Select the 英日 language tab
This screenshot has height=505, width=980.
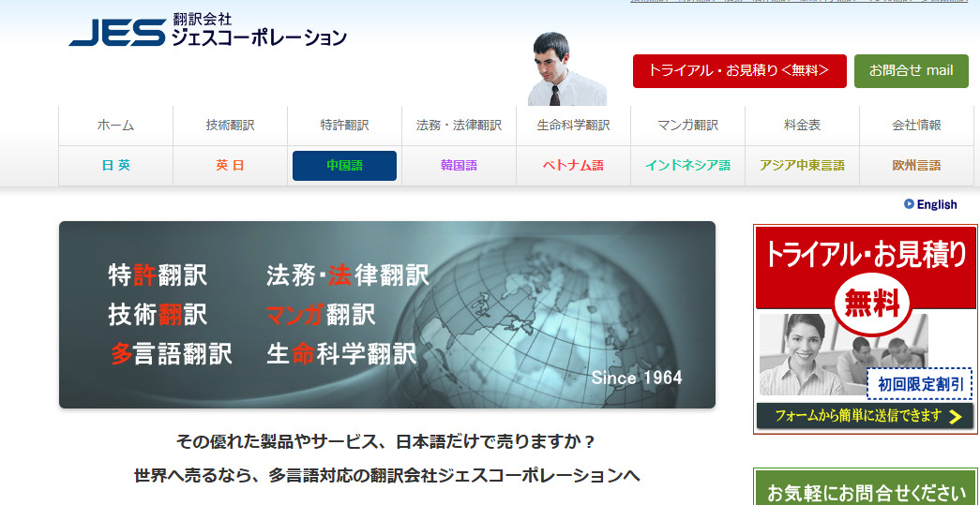click(230, 166)
